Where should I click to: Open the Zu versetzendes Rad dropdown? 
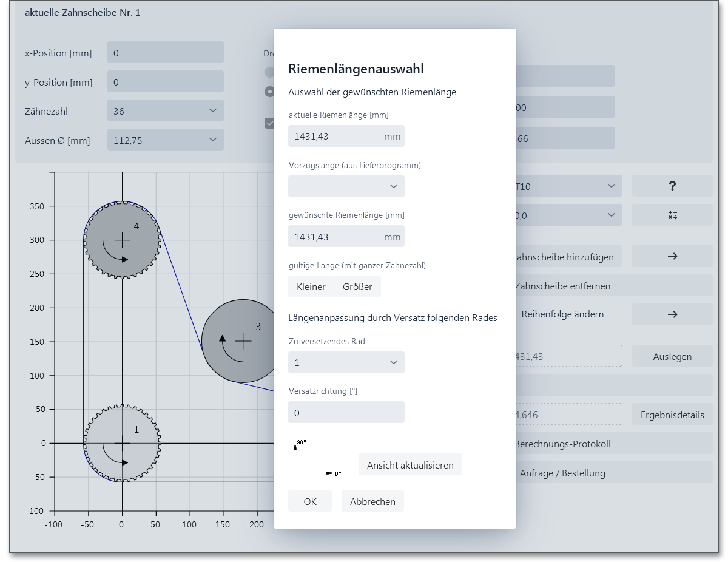[346, 362]
